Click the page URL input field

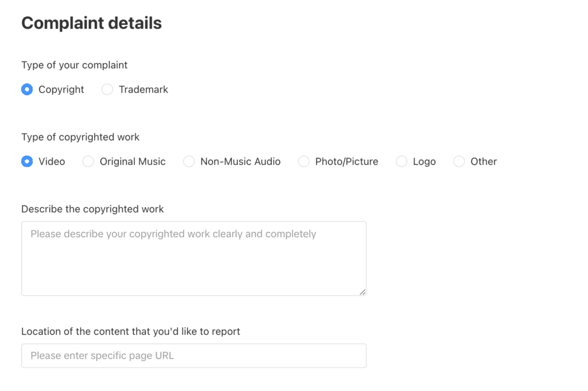194,355
